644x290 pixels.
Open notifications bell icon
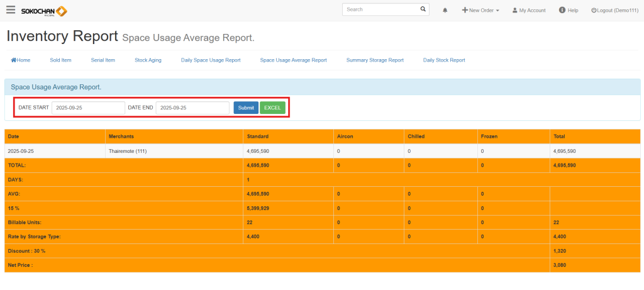tap(445, 11)
